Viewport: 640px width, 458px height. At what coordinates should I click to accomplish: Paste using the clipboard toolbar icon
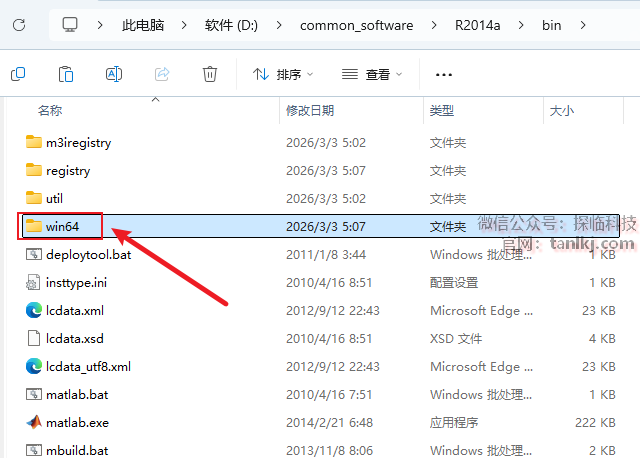pos(66,74)
